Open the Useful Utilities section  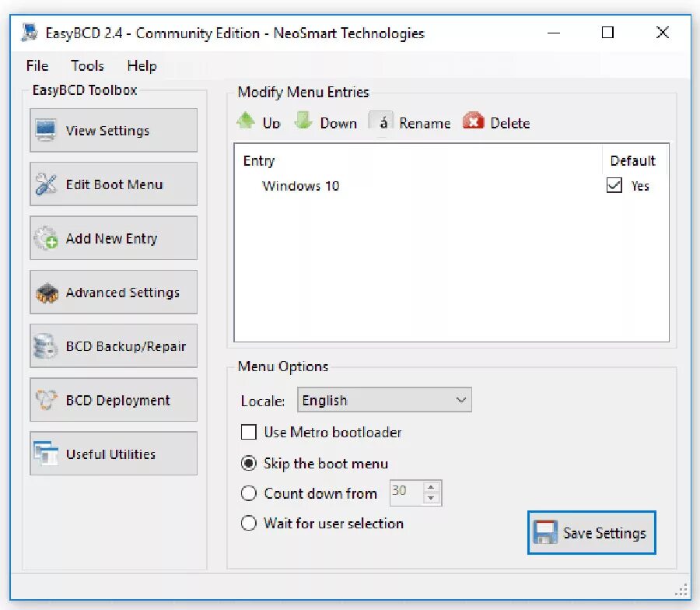[x=114, y=454]
